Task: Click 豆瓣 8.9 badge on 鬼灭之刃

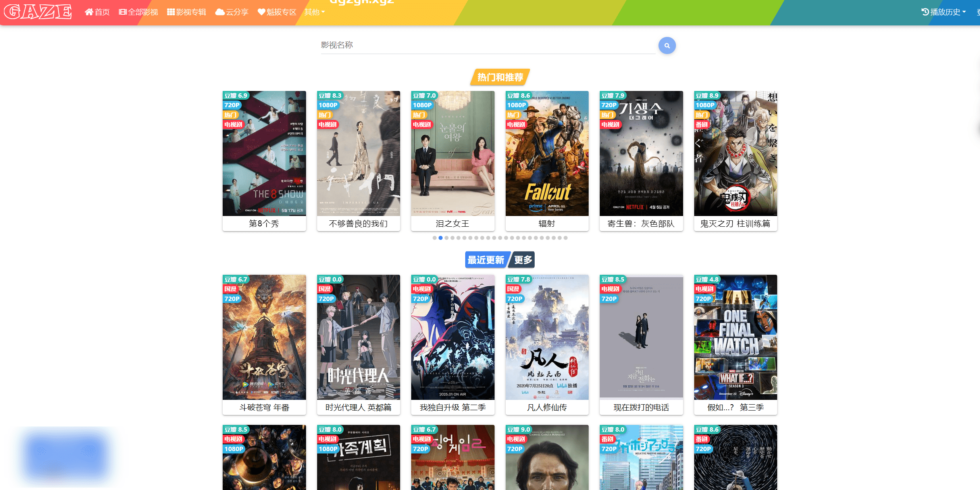Action: tap(707, 95)
